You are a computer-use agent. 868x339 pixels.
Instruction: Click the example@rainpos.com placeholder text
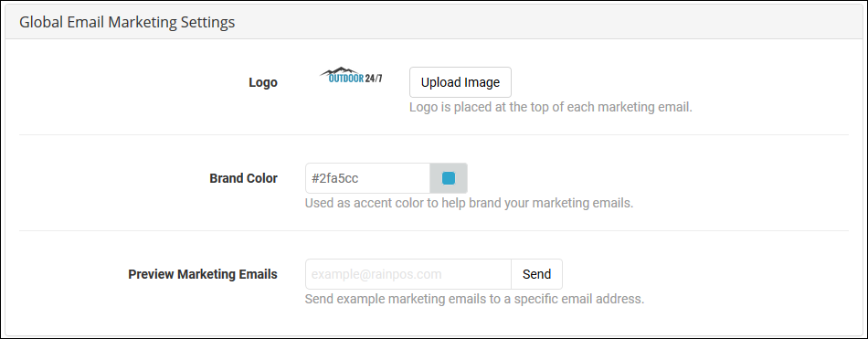click(376, 274)
